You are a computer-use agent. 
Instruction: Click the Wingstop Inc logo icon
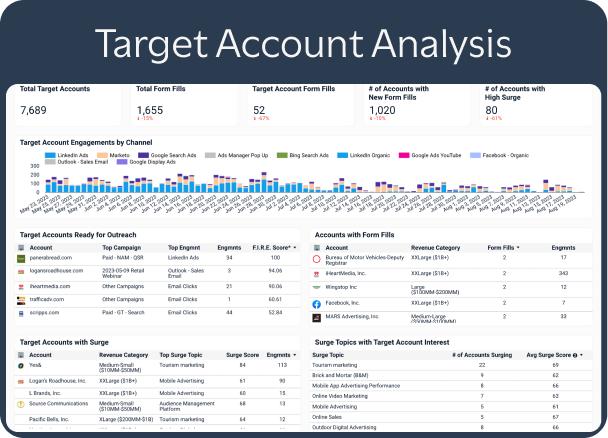coord(316,288)
